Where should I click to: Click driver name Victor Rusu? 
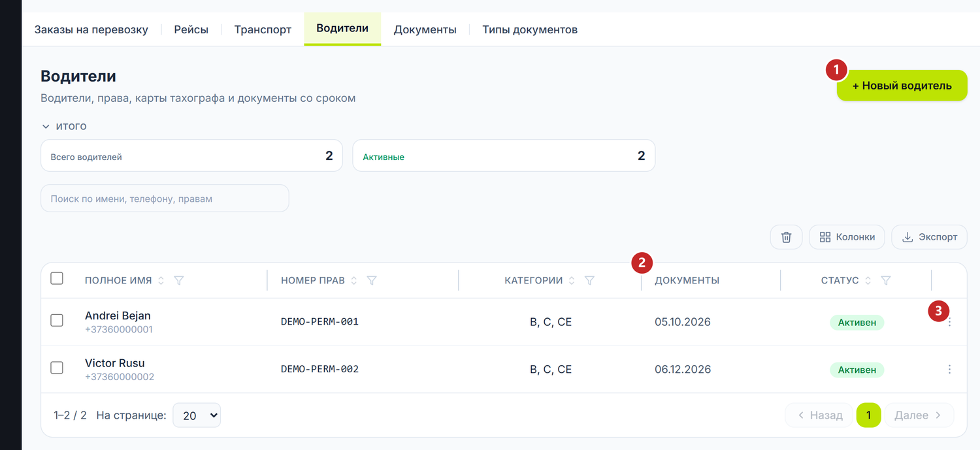coord(115,363)
